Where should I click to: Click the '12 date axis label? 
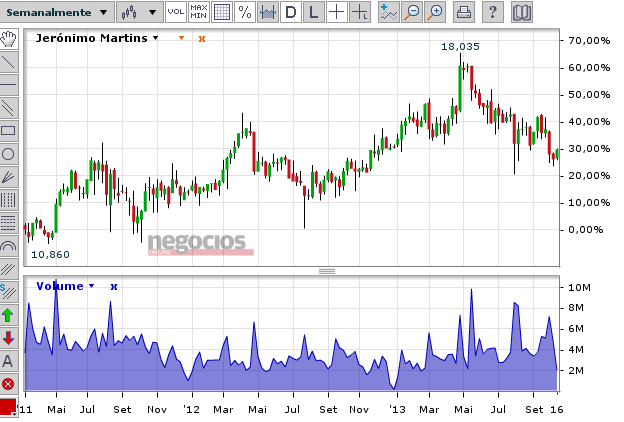191,410
